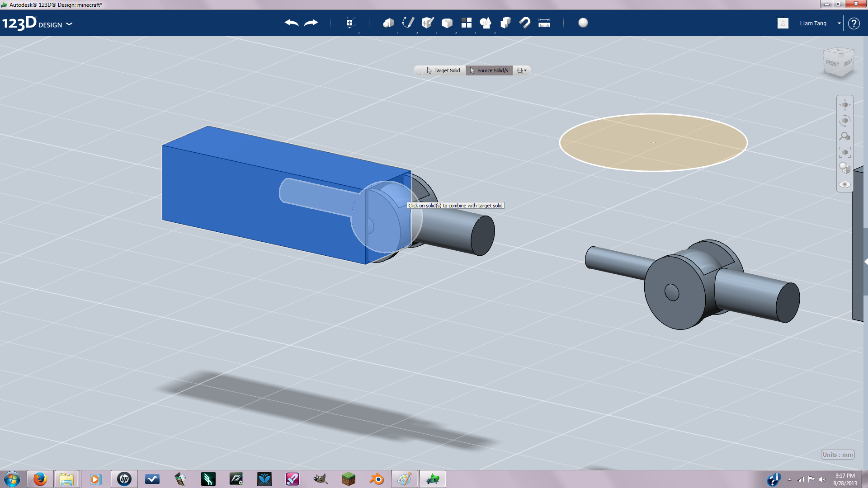Open Blender from the taskbar

(x=376, y=479)
